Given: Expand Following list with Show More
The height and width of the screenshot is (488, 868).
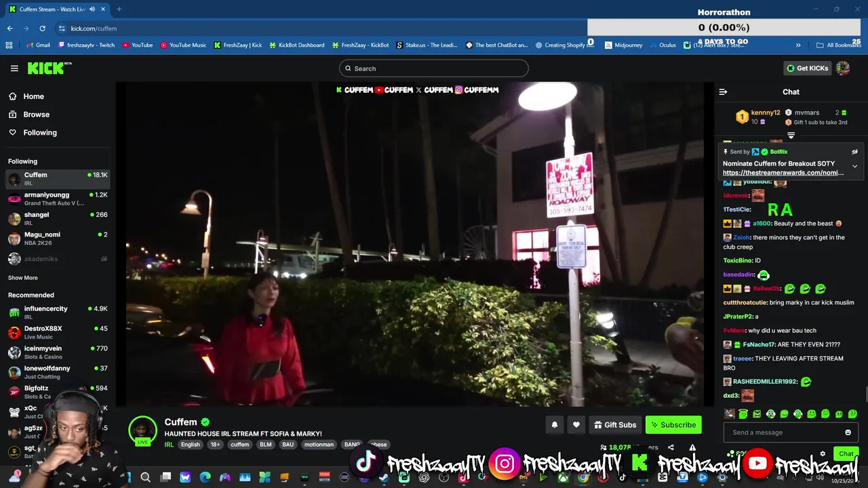Looking at the screenshot, I should tap(23, 278).
